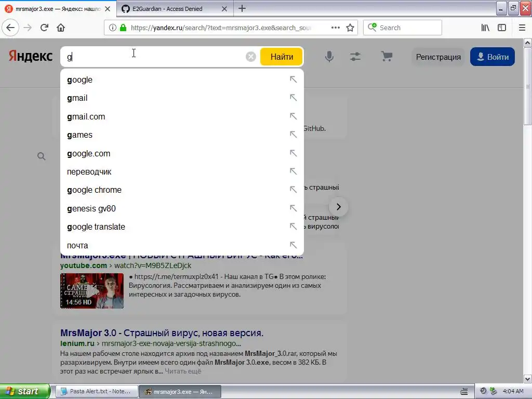Choose the 'google' suggestion

[182, 79]
